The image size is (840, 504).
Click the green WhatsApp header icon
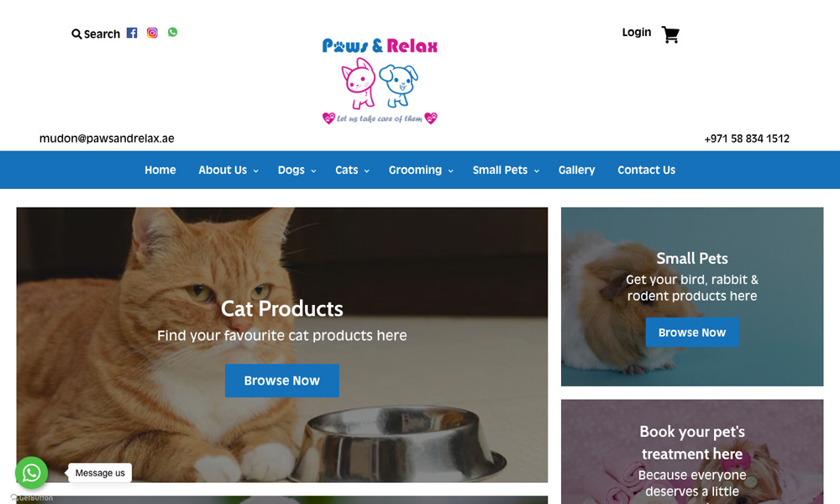(x=172, y=32)
